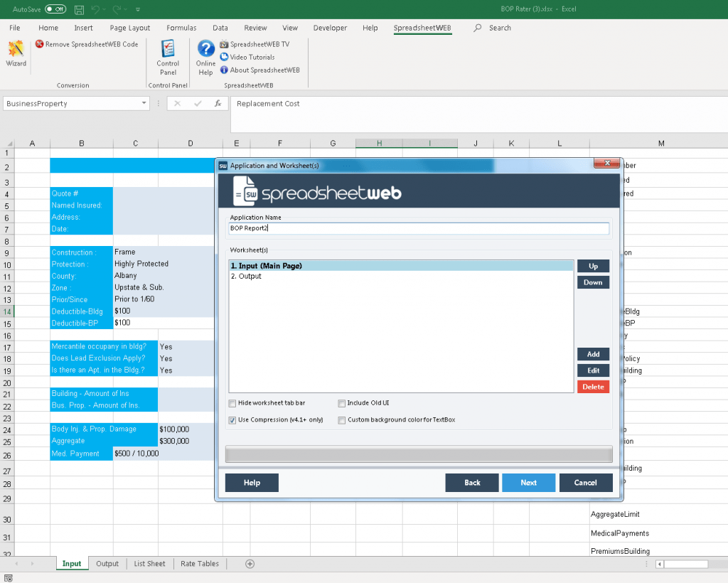The width and height of the screenshot is (728, 583).
Task: Uncheck Use Compression option
Action: click(232, 420)
